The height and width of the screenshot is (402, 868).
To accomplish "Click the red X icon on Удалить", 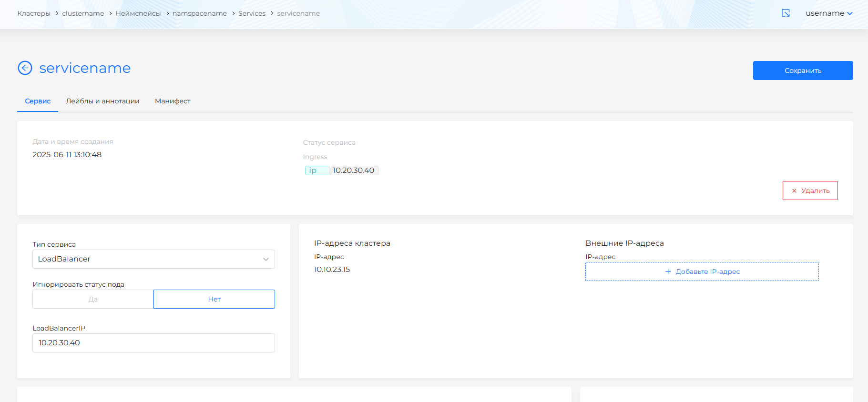I will click(x=794, y=191).
